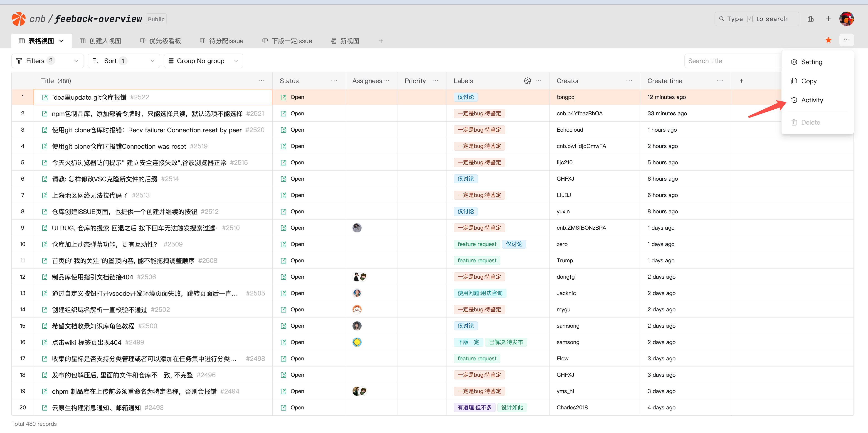Click the create new plus icon in the header
868x433 pixels.
(x=828, y=19)
